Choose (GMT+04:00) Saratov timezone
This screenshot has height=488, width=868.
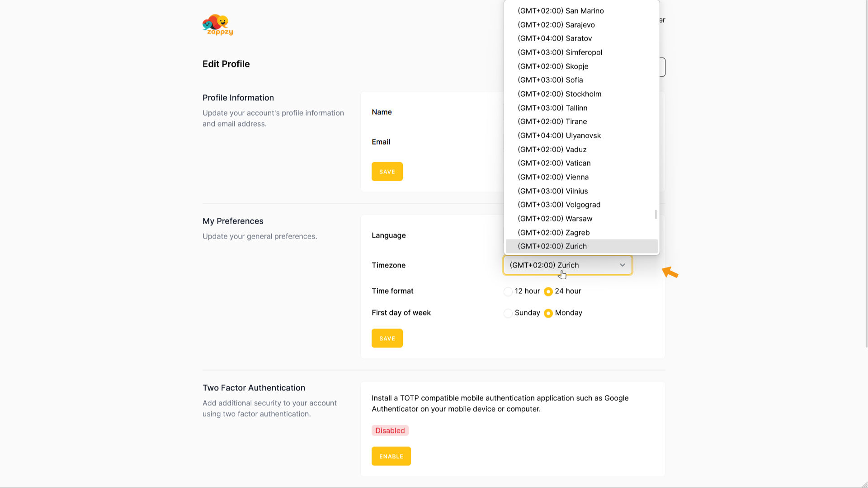(555, 38)
